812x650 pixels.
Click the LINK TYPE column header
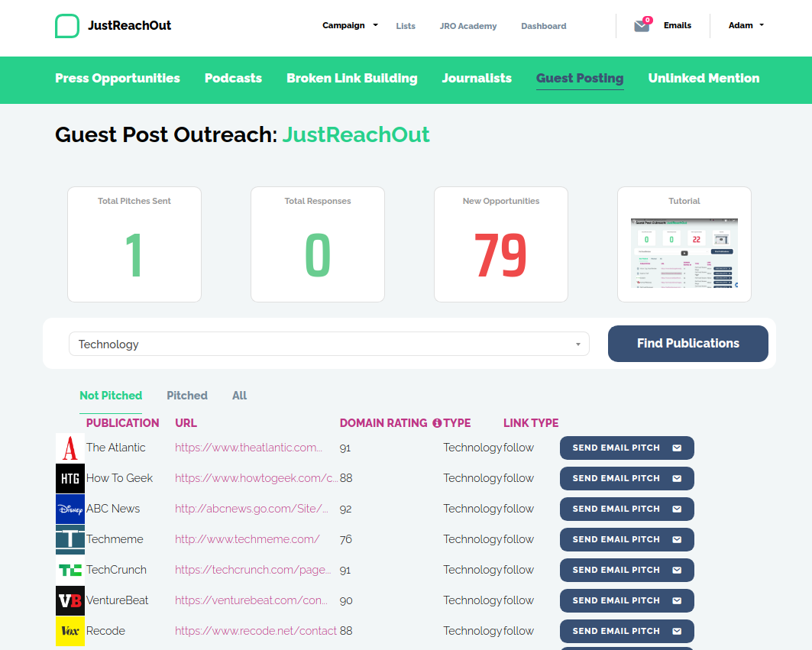click(x=531, y=423)
